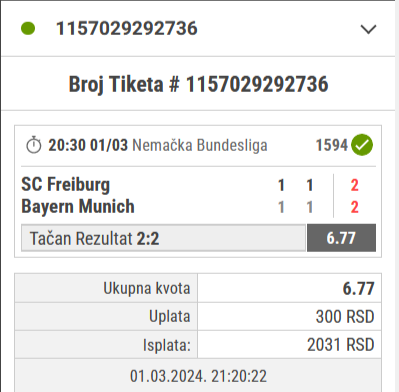
Task: Click red final score for Bayern
Action: 355,207
